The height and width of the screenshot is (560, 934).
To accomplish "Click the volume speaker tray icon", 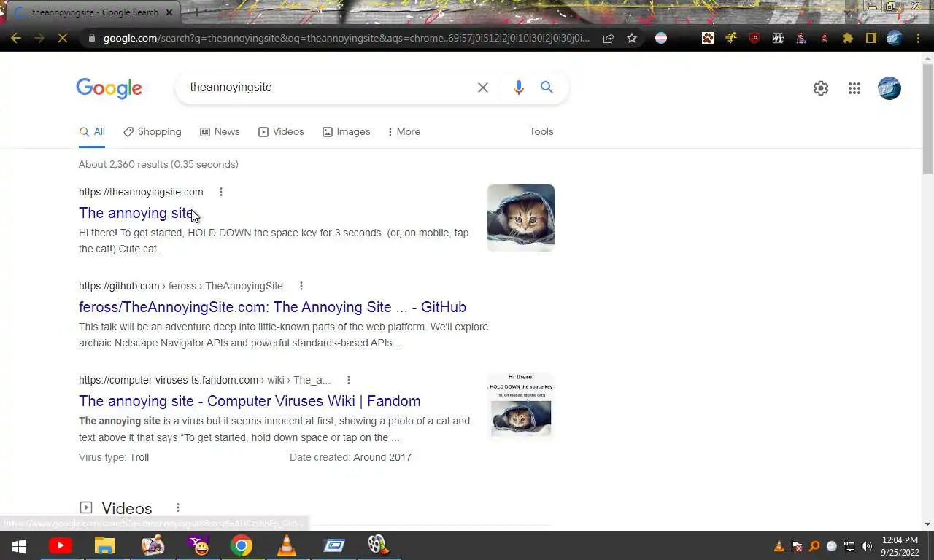I will [867, 546].
